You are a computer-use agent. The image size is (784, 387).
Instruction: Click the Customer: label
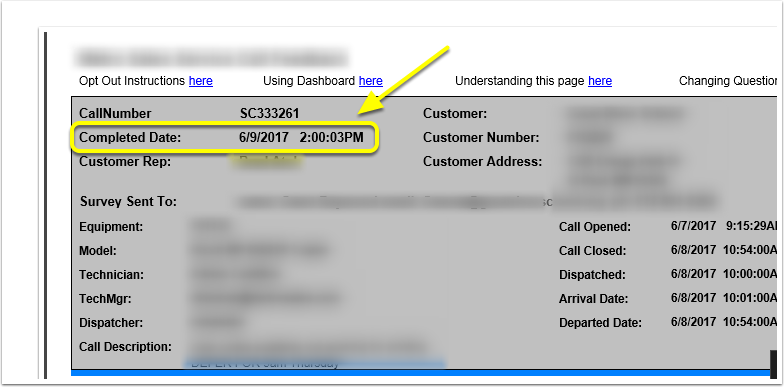pos(455,114)
